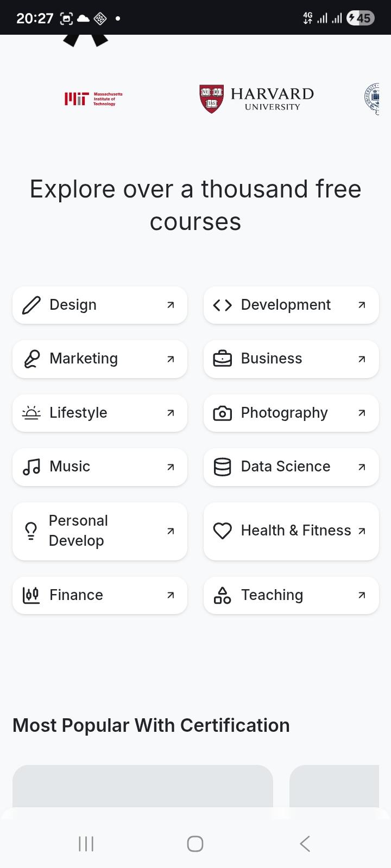Click the music note icon

point(31,467)
